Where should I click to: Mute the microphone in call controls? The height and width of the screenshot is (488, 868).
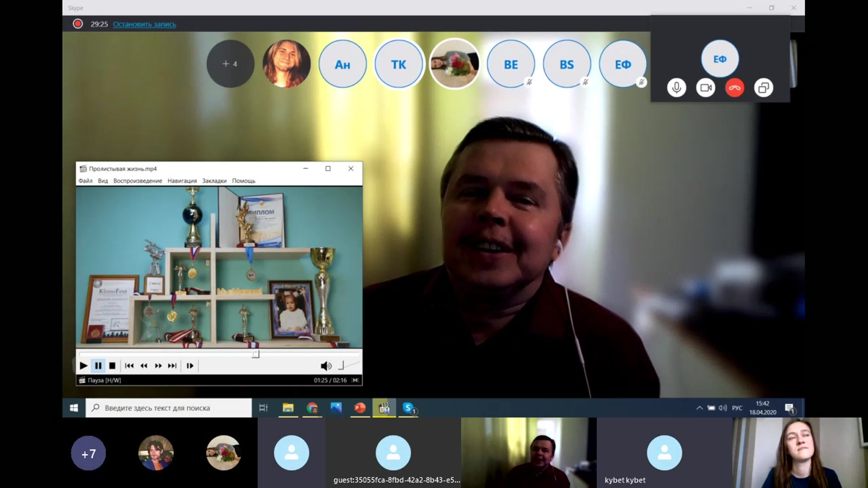click(676, 88)
